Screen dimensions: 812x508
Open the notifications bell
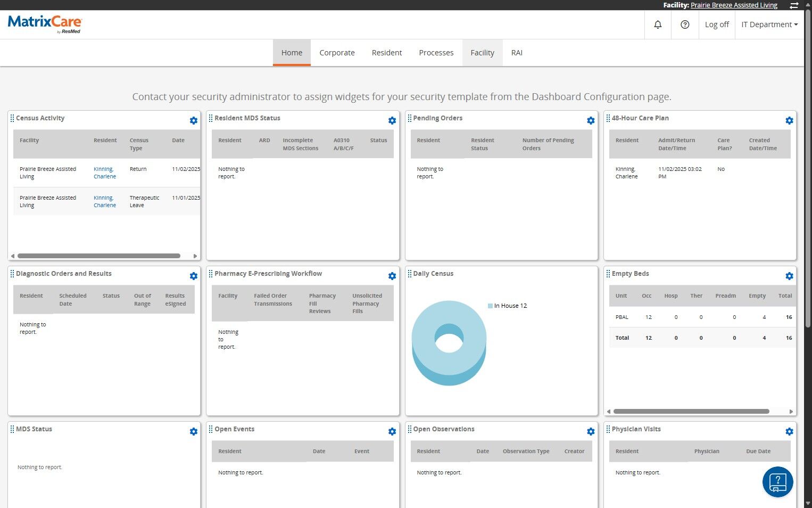(658, 24)
